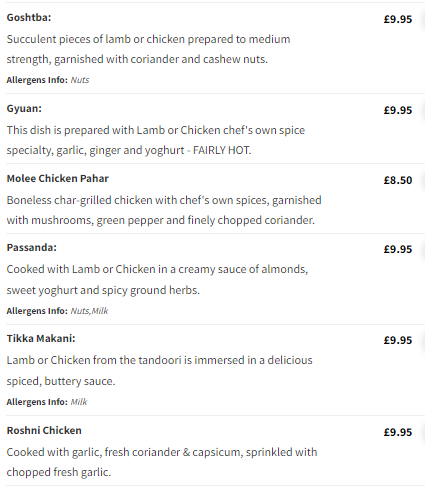
Task: Click the Gyuan description mentioning FAIRLY HOT
Action: [x=156, y=140]
